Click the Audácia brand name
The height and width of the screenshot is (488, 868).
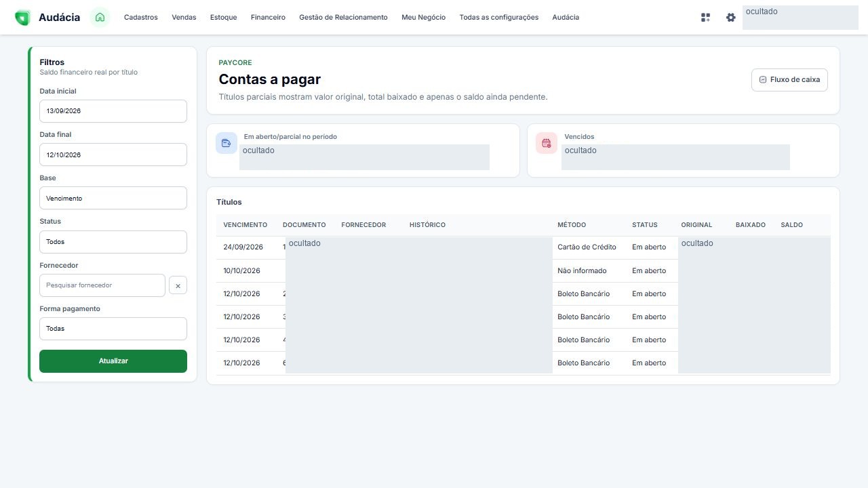pyautogui.click(x=59, y=18)
